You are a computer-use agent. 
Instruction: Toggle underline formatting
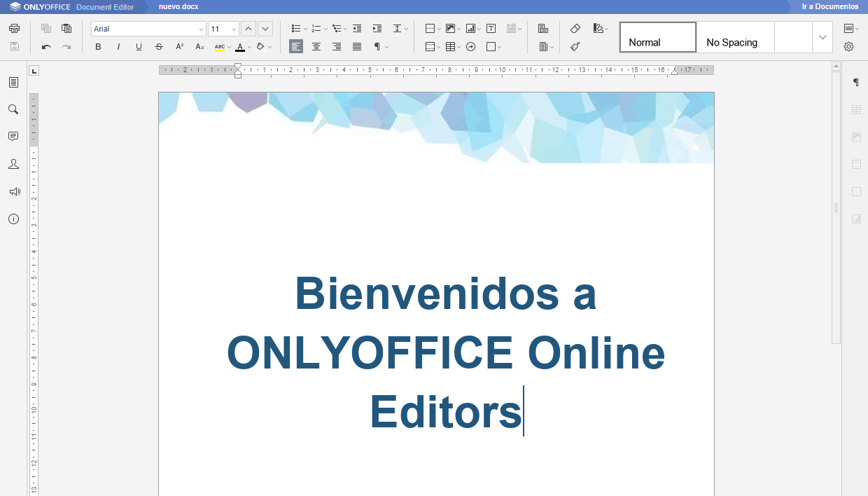tap(139, 47)
